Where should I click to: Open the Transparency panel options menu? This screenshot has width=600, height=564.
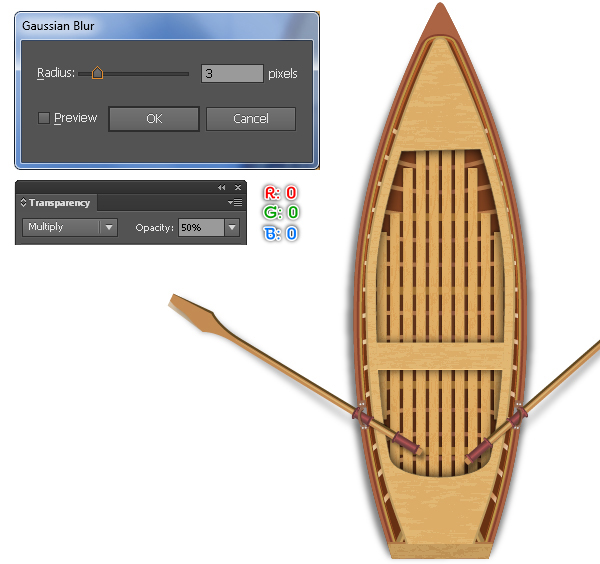click(x=235, y=202)
